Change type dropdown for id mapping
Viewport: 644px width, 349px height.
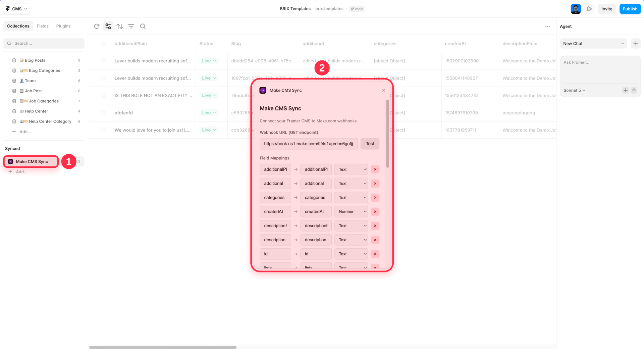[351, 254]
